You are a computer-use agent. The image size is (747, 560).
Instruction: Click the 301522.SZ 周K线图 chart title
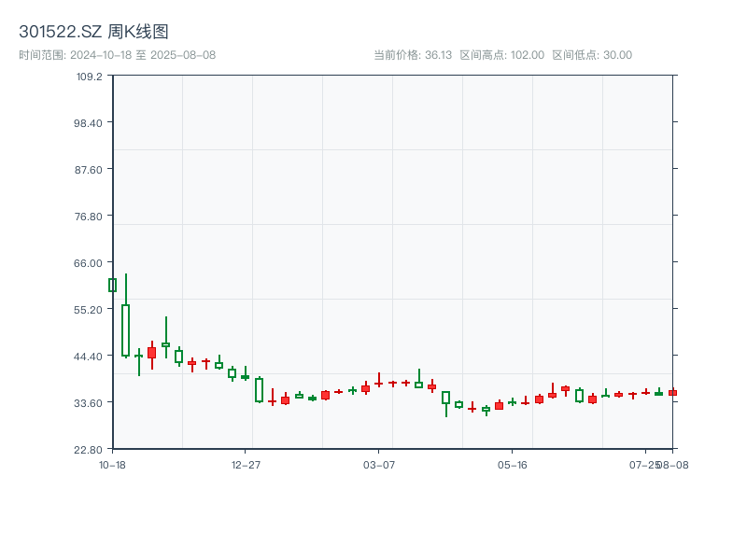point(93,32)
